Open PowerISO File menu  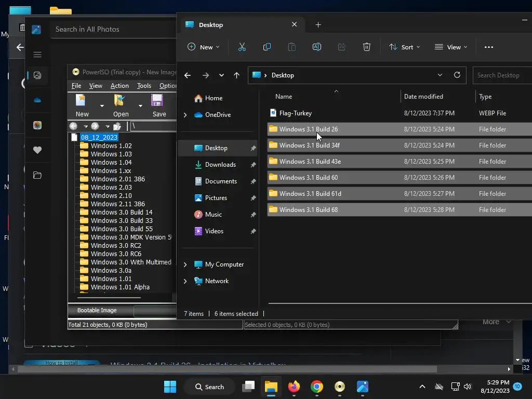(76, 86)
